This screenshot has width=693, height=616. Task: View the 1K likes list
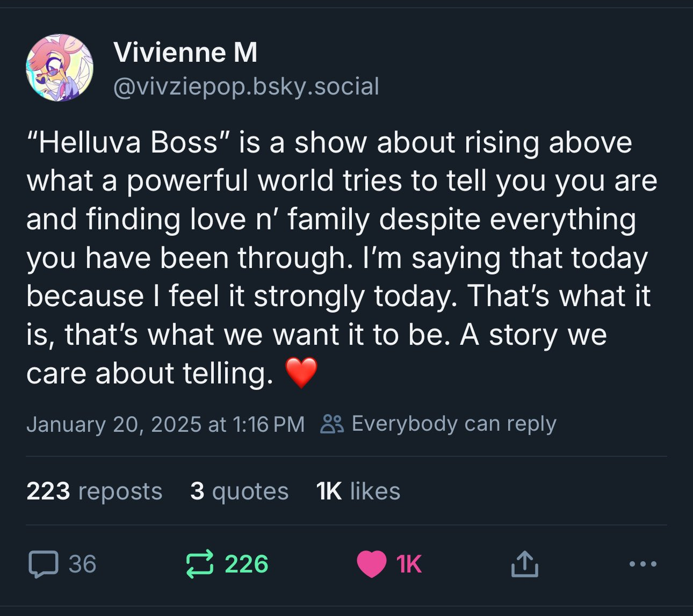(358, 491)
